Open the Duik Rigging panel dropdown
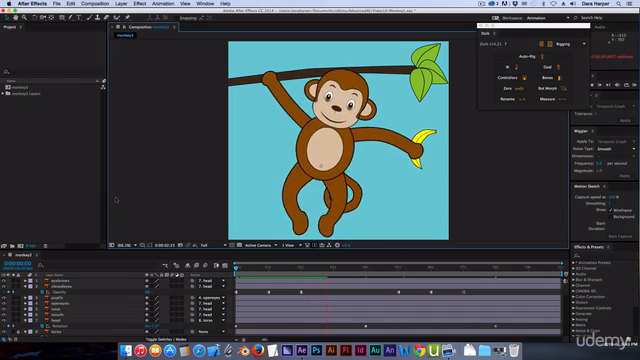The width and height of the screenshot is (640, 360). (x=570, y=44)
